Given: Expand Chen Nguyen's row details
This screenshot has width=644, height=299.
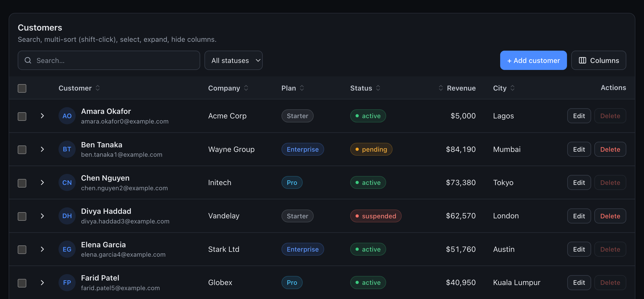Looking at the screenshot, I should (42, 182).
